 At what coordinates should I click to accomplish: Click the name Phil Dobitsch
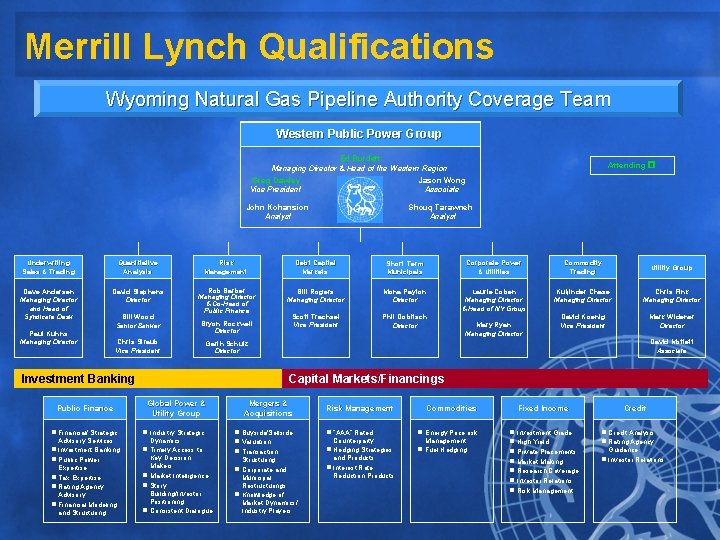point(405,317)
